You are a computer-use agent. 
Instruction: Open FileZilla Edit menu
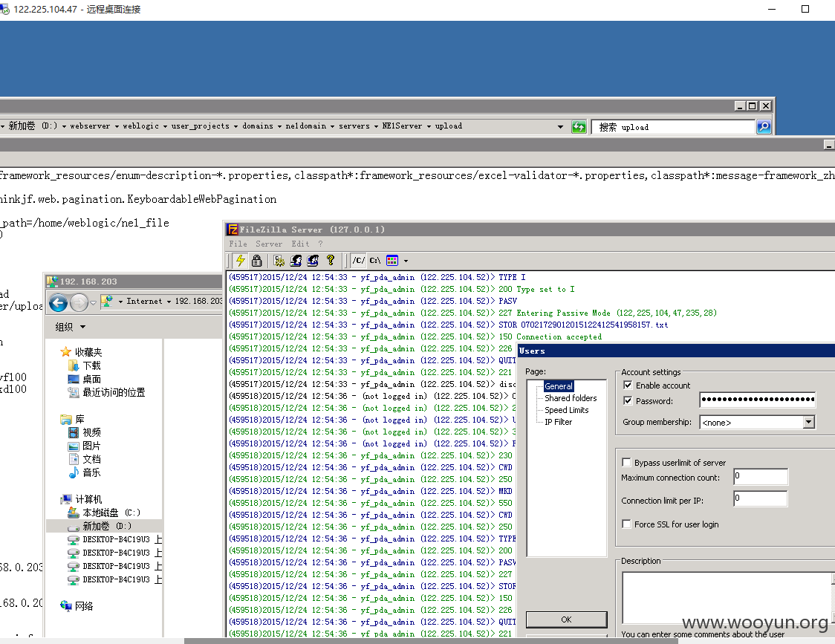300,244
